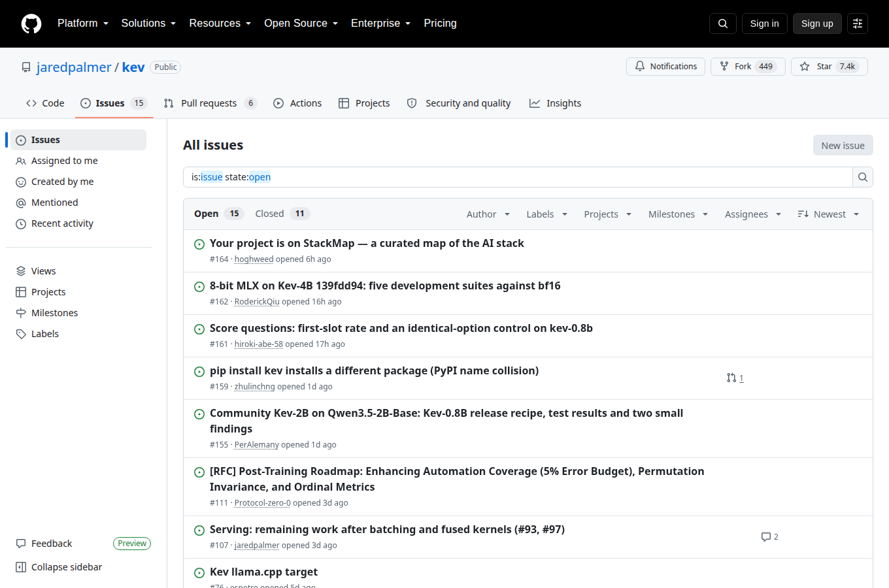Screen dimensions: 889x588
Task: Click the open-issue icon beside StackMap issue
Action: tap(199, 244)
